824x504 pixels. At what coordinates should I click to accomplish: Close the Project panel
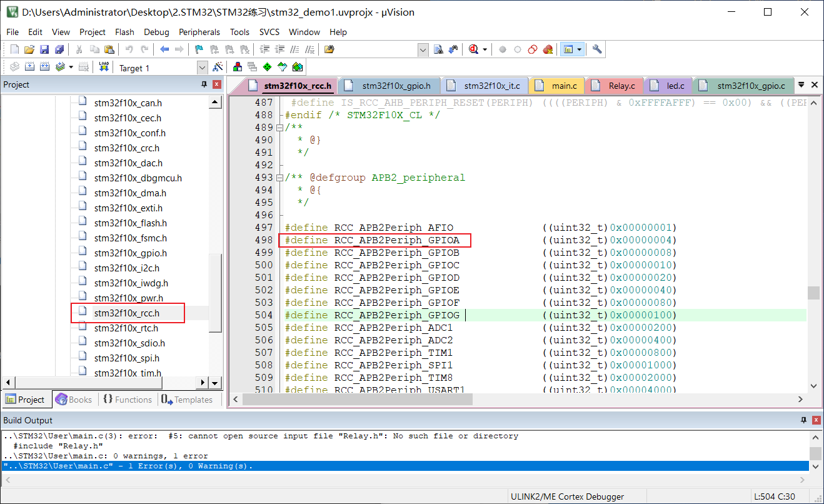216,84
